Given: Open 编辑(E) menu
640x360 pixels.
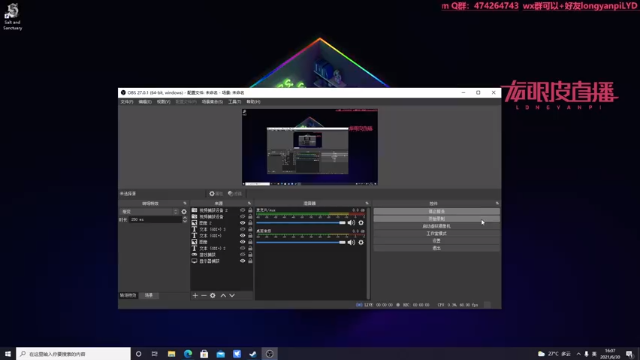Looking at the screenshot, I should [x=145, y=102].
